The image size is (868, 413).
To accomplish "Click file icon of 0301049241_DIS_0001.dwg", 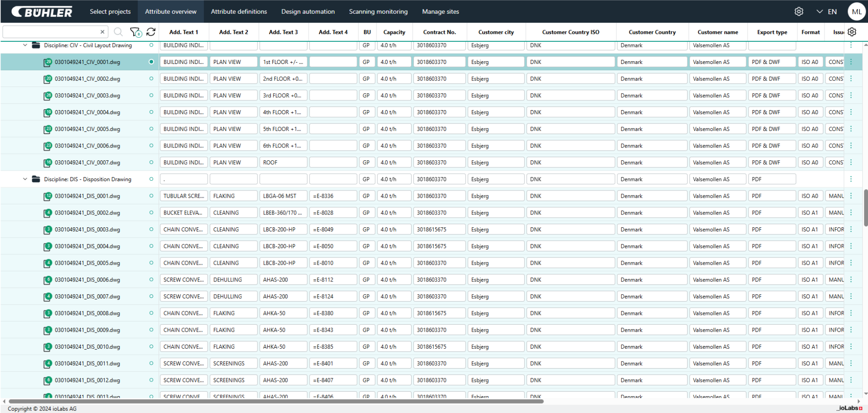I will point(48,196).
